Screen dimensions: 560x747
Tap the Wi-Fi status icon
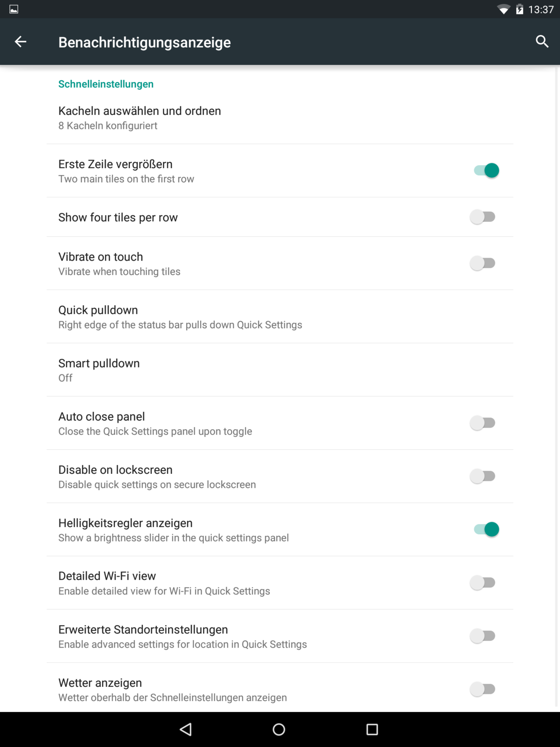click(504, 9)
